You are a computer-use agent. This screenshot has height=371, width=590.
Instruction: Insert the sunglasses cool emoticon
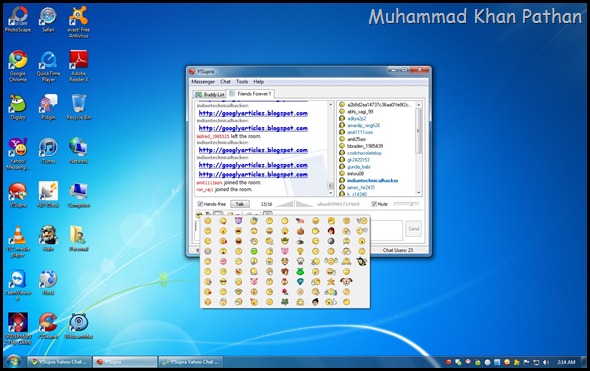point(223,281)
